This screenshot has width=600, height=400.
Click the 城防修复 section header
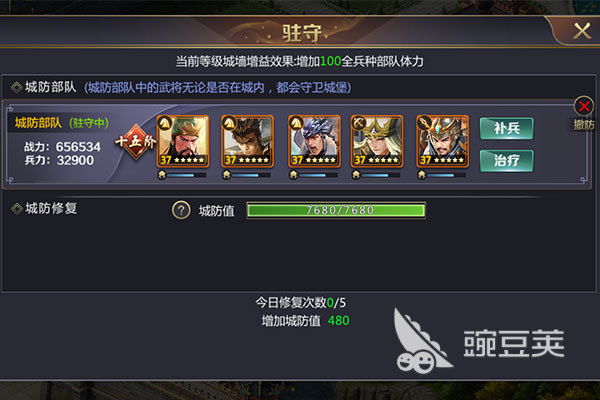click(45, 209)
